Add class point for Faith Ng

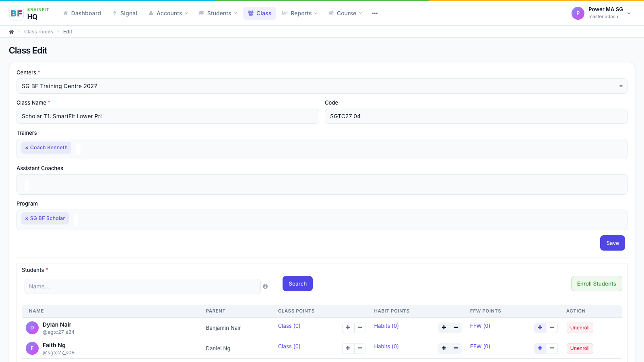coord(348,348)
